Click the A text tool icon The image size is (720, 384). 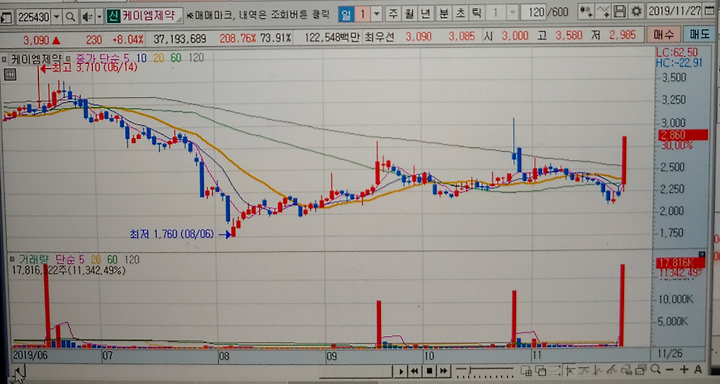click(698, 369)
